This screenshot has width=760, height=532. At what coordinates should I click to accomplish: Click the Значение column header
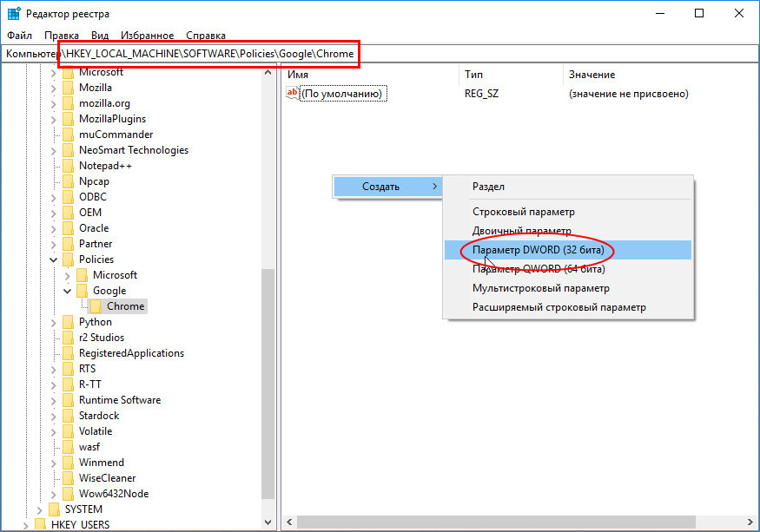591,75
